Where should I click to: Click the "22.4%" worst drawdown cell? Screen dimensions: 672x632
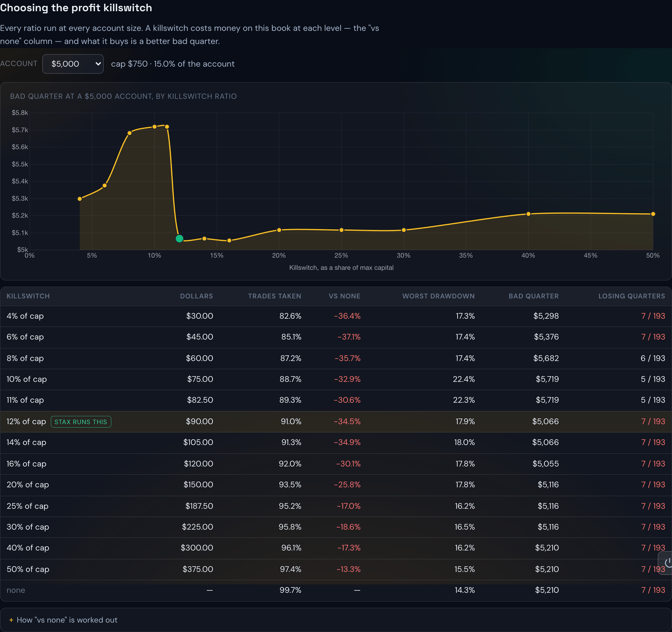tap(464, 379)
